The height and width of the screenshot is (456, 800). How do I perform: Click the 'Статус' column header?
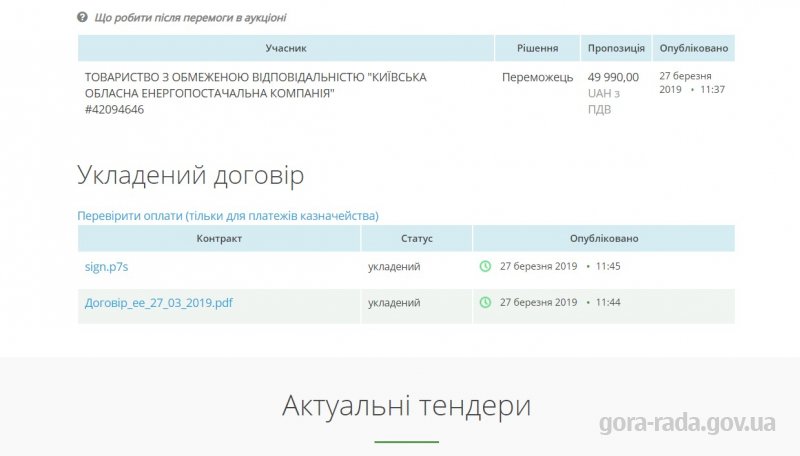(x=416, y=239)
